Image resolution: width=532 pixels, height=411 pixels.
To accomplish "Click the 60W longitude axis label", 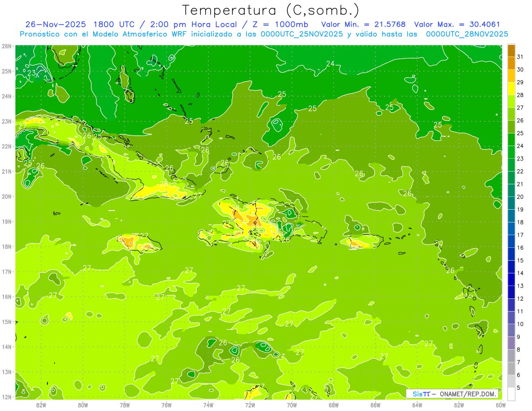I will [501, 404].
